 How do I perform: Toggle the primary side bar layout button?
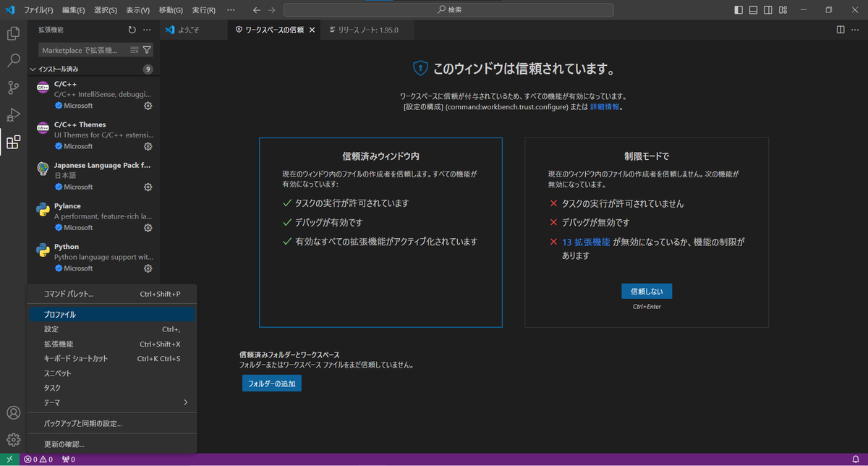pos(739,10)
